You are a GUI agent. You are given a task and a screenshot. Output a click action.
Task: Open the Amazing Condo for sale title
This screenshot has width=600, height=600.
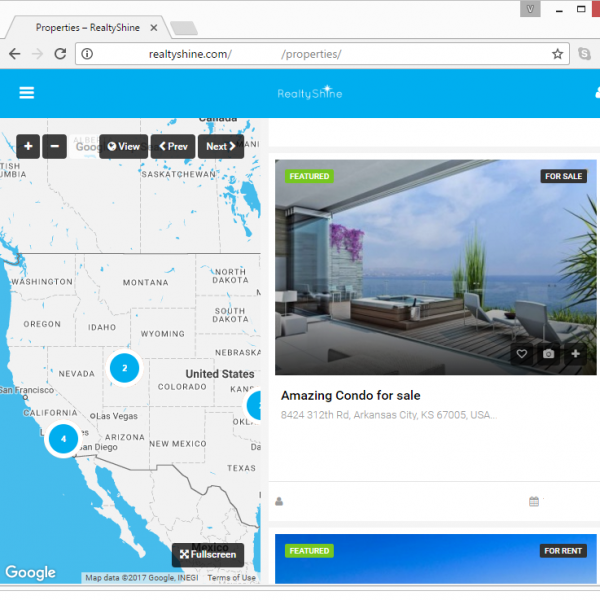(351, 395)
